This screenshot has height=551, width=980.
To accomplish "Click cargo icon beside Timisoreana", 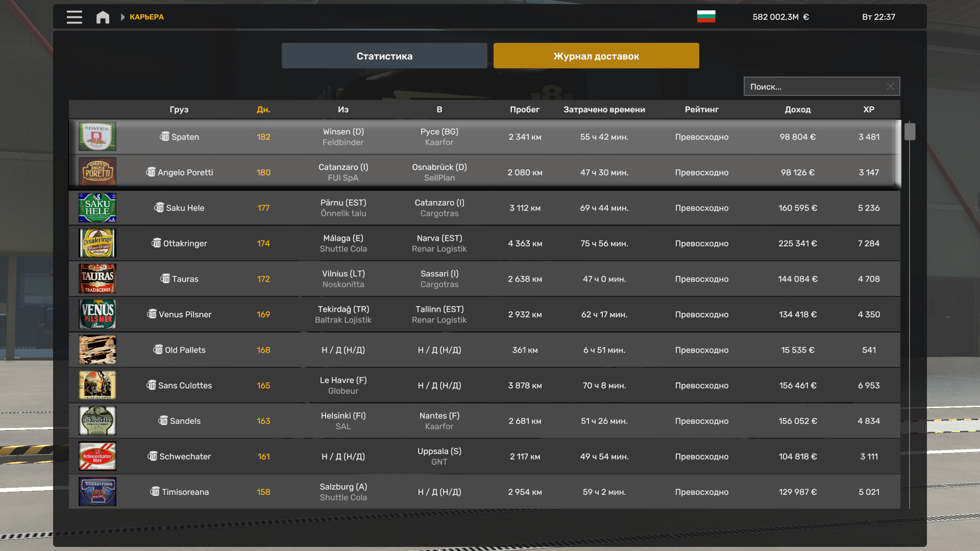I will [155, 491].
